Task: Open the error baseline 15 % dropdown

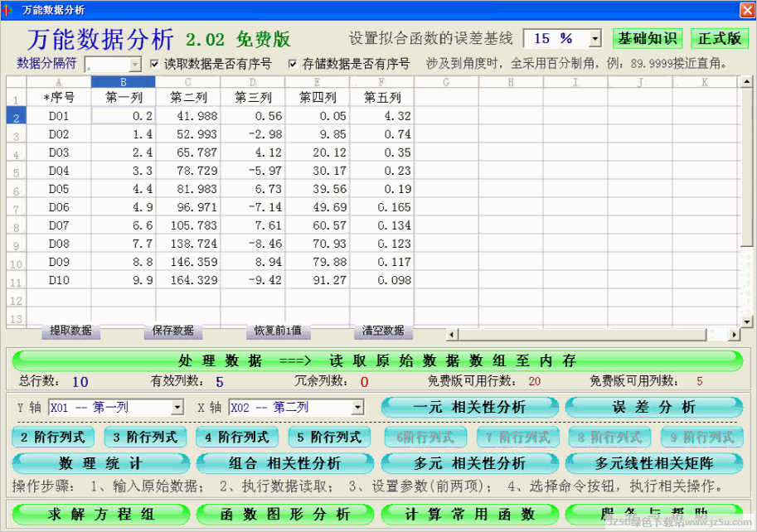Action: click(x=595, y=39)
